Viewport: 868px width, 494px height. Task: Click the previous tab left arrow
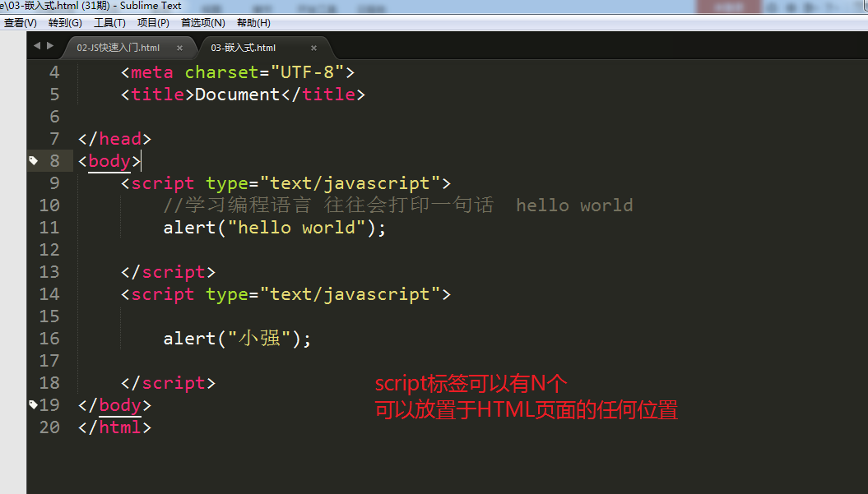click(36, 46)
